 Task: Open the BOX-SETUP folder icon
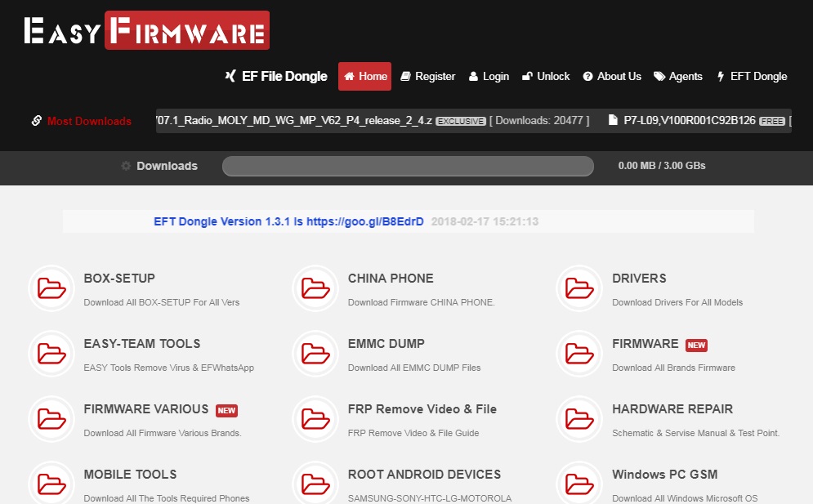coord(51,288)
